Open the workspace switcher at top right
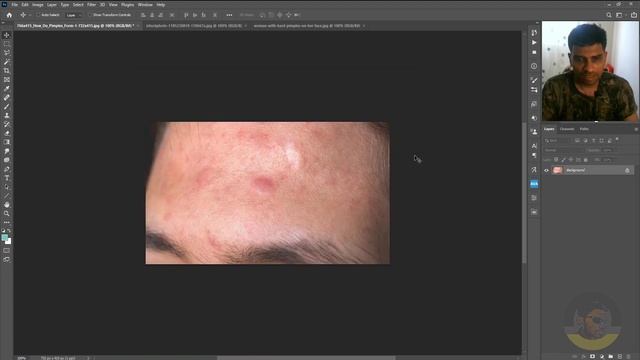Image resolution: width=640 pixels, height=360 pixels. [620, 15]
